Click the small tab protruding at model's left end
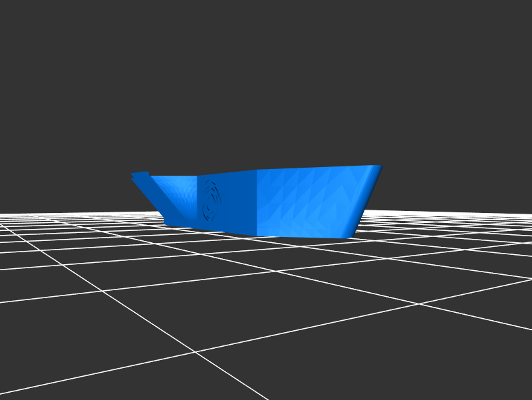532x400 pixels. point(140,176)
